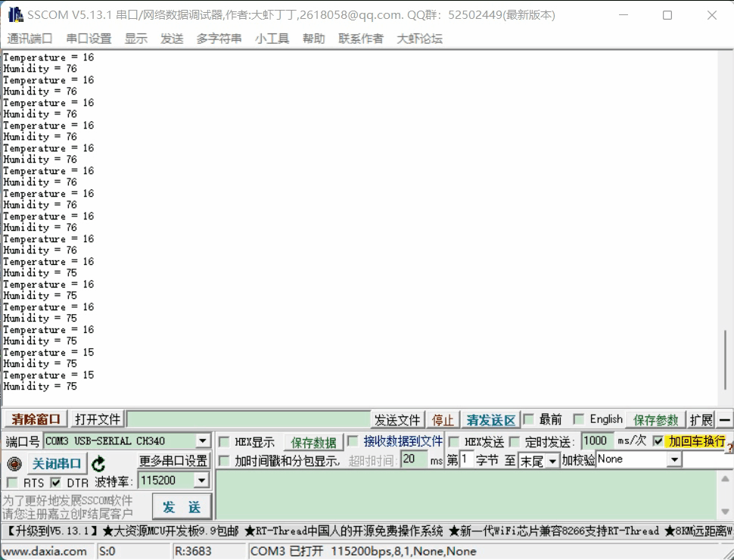
Task: Collapse toolbar with the minus icon beside 扩展
Action: (x=724, y=418)
